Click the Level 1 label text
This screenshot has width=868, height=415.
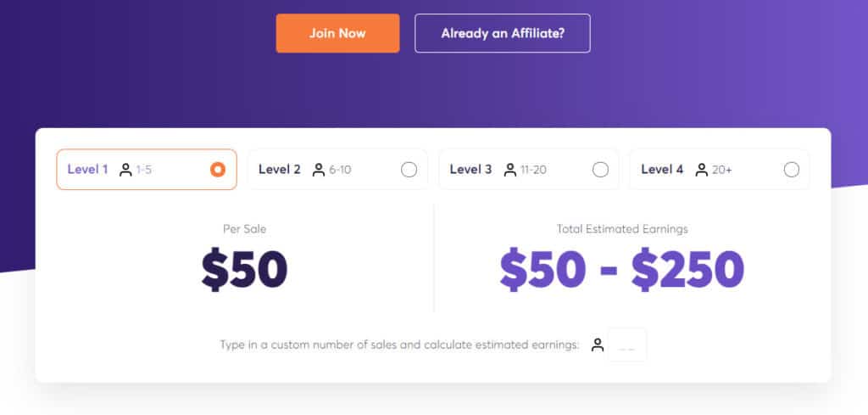pyautogui.click(x=87, y=170)
